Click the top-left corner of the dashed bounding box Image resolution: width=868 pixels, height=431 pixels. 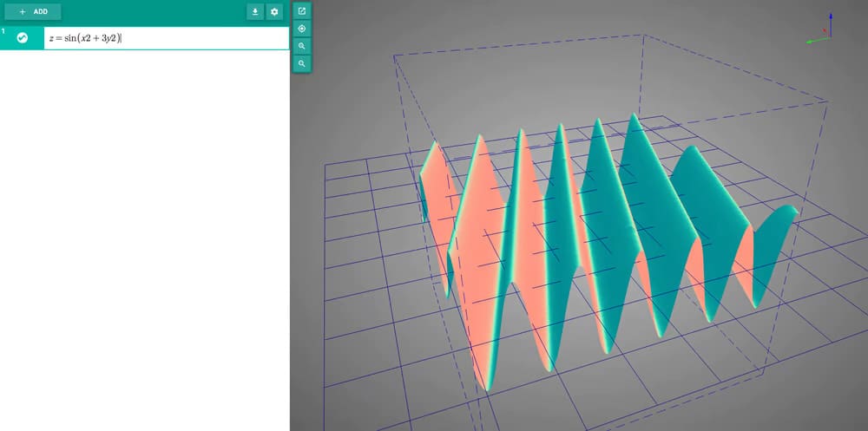[x=394, y=56]
